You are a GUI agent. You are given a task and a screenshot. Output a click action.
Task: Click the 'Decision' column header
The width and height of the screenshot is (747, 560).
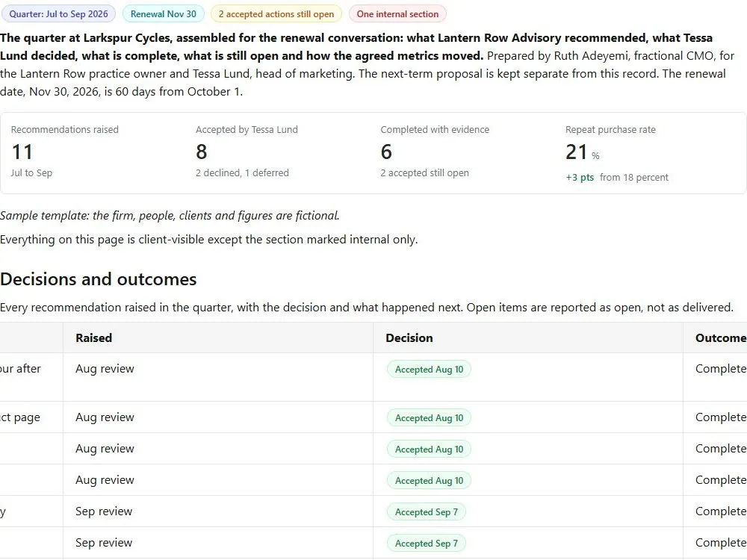click(409, 338)
